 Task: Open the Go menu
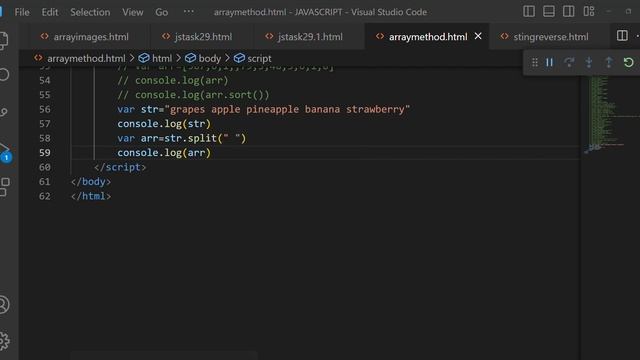161,12
